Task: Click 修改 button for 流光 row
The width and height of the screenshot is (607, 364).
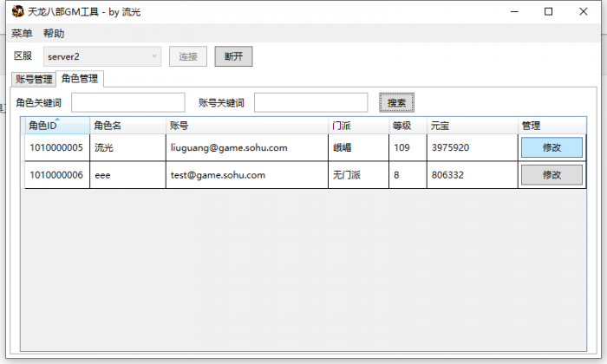Action: 552,147
